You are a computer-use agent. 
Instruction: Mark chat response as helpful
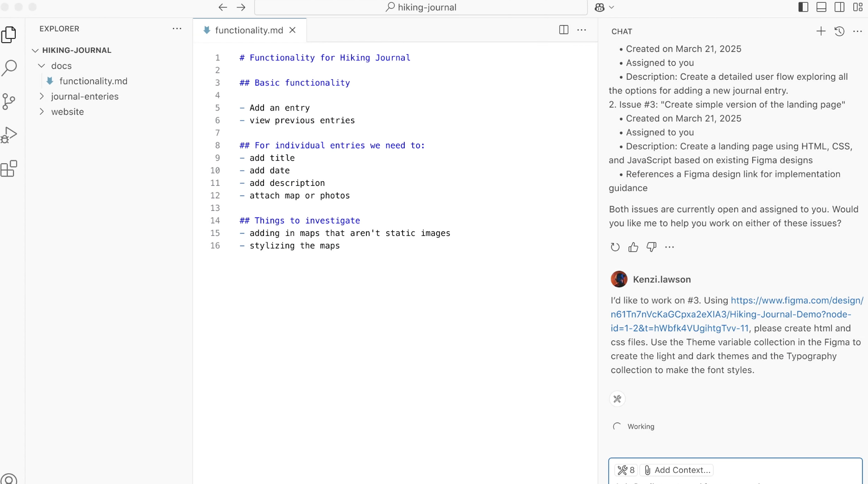point(633,247)
